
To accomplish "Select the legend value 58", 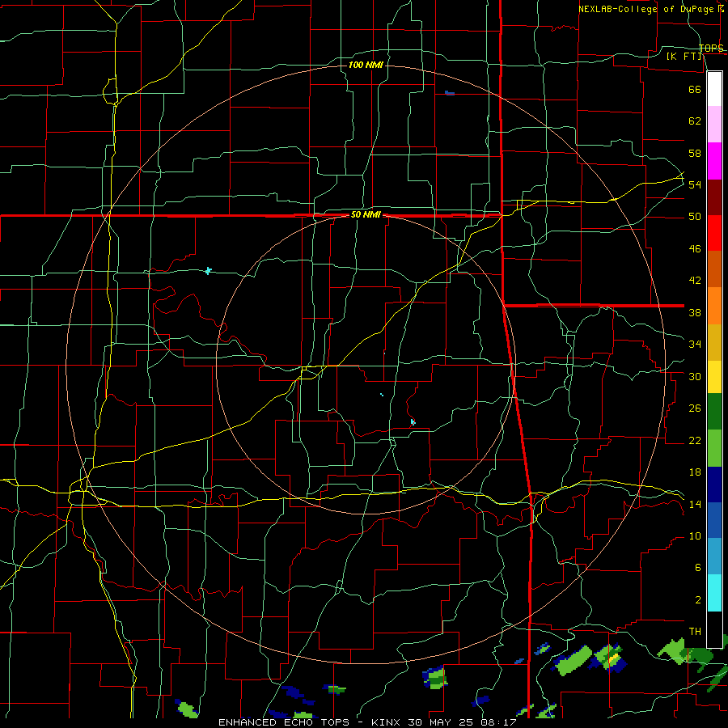I will (x=695, y=153).
